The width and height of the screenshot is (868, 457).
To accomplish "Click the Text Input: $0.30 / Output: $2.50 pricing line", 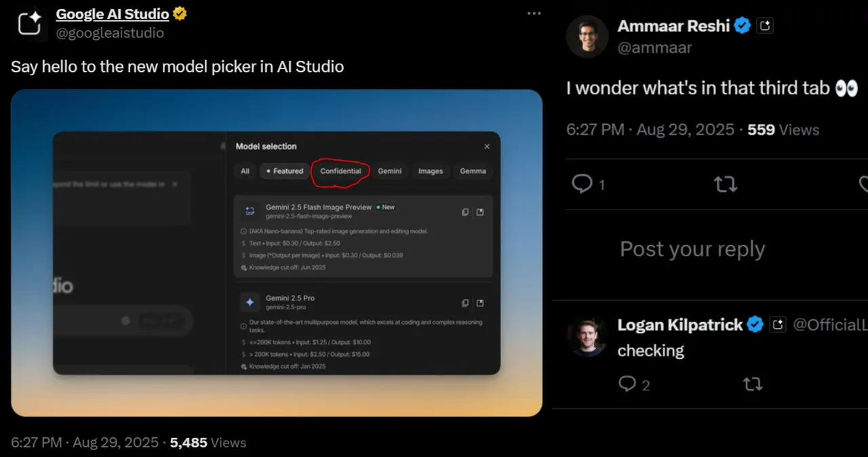I will tap(290, 243).
